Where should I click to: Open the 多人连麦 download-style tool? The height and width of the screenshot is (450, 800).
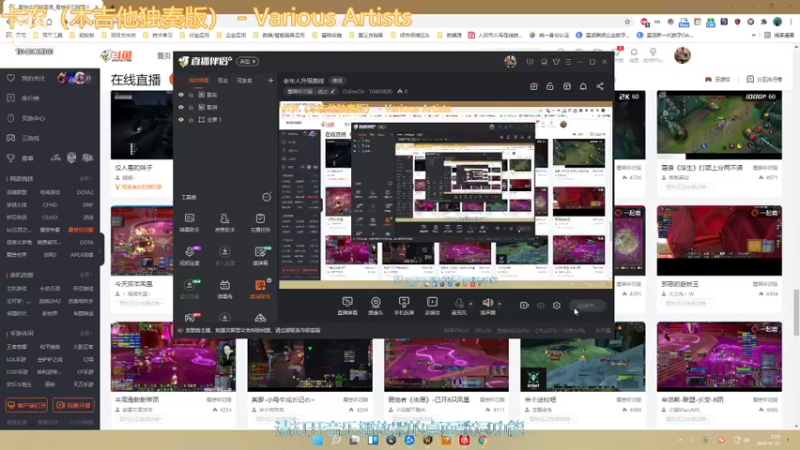tap(224, 256)
